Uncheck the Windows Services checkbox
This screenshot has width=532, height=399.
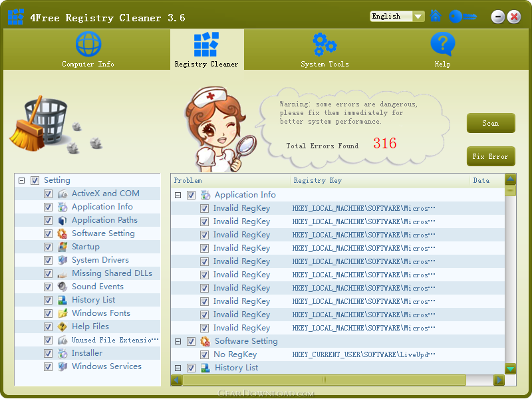pos(48,367)
